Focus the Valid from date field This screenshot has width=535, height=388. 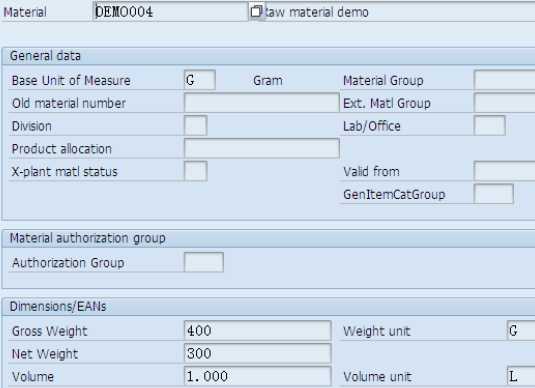click(504, 171)
